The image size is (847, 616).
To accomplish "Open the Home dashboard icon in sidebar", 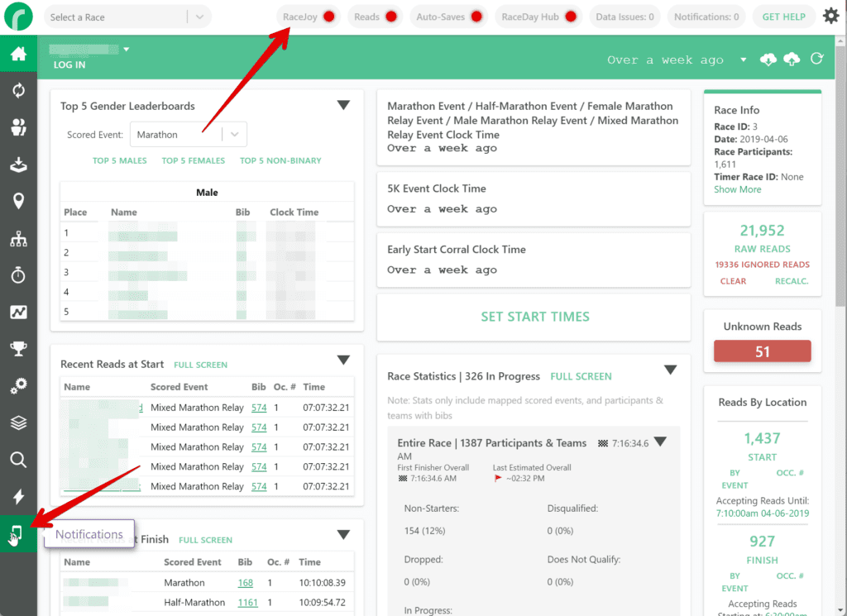I will [x=18, y=54].
